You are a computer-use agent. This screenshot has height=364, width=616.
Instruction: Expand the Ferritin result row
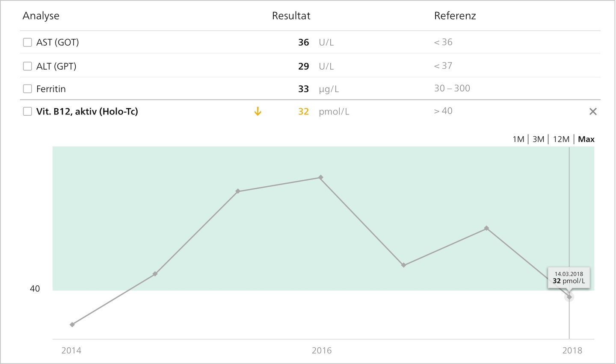click(310, 88)
